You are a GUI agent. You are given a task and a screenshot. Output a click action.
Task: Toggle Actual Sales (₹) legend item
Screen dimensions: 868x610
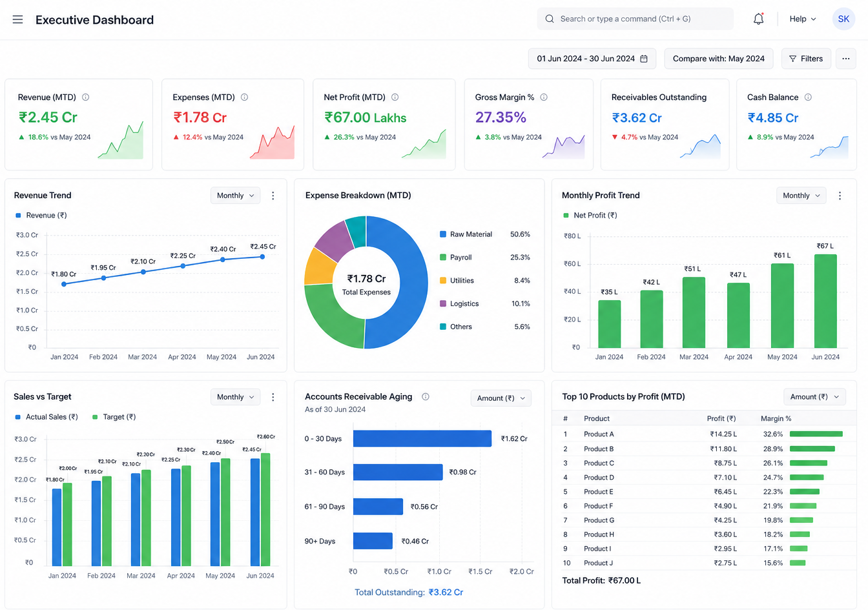coord(46,417)
